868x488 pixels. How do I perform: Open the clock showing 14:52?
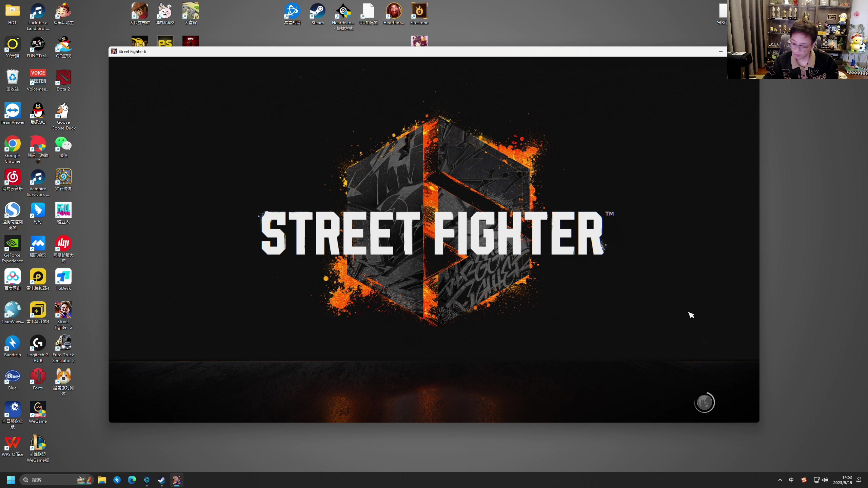pyautogui.click(x=843, y=480)
